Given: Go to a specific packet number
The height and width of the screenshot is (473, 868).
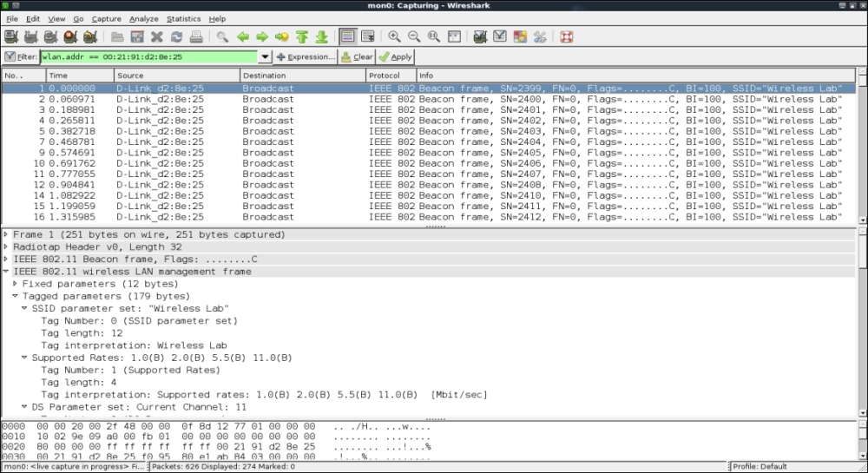Looking at the screenshot, I should click(282, 37).
